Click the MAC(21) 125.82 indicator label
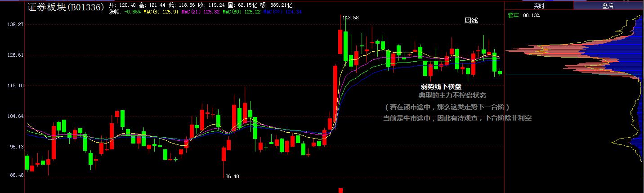 [201, 12]
